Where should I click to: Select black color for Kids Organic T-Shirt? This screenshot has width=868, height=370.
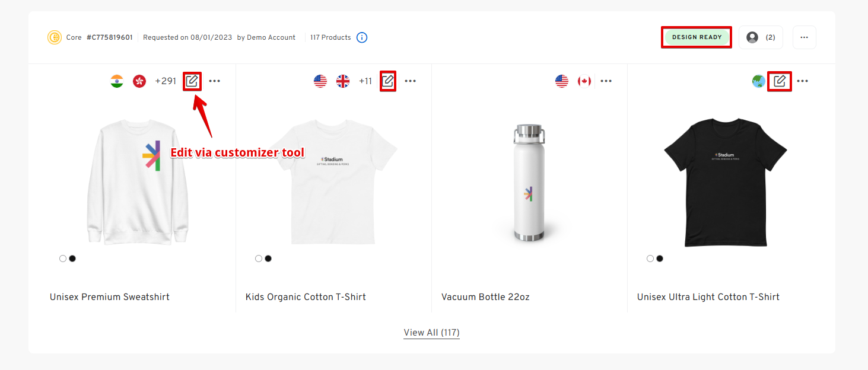pyautogui.click(x=268, y=259)
